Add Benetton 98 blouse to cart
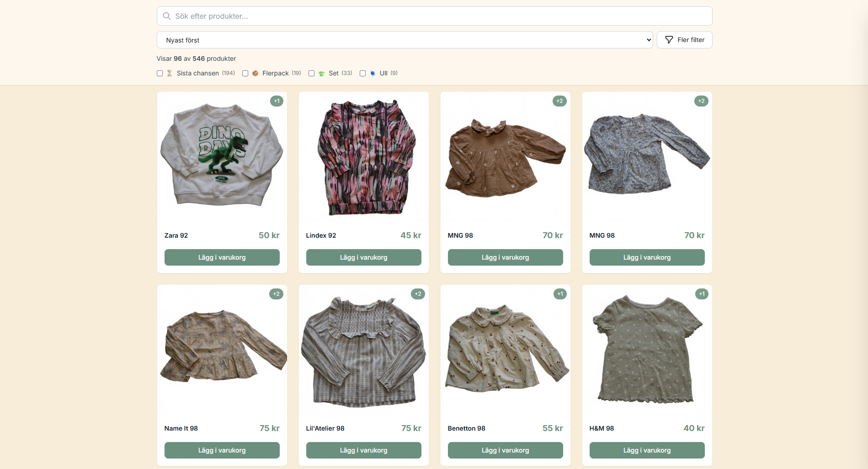The height and width of the screenshot is (469, 868). coord(505,450)
